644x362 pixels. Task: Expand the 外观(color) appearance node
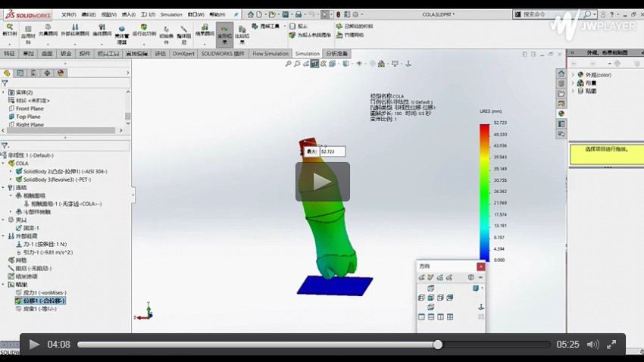tap(573, 75)
